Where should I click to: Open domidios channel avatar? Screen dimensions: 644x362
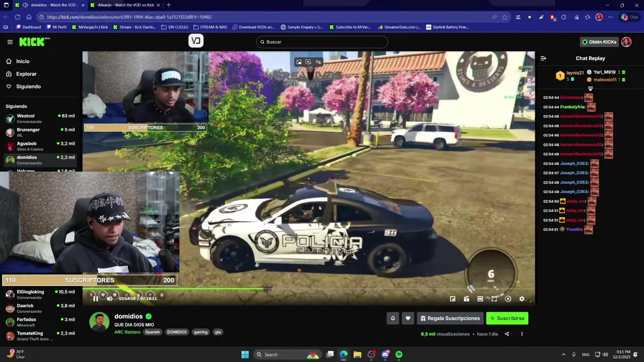[99, 322]
